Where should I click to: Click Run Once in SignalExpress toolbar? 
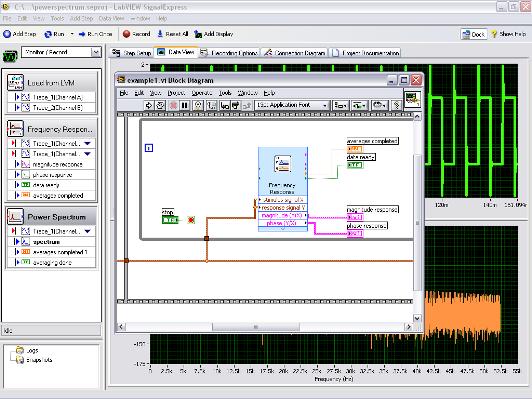(x=95, y=34)
